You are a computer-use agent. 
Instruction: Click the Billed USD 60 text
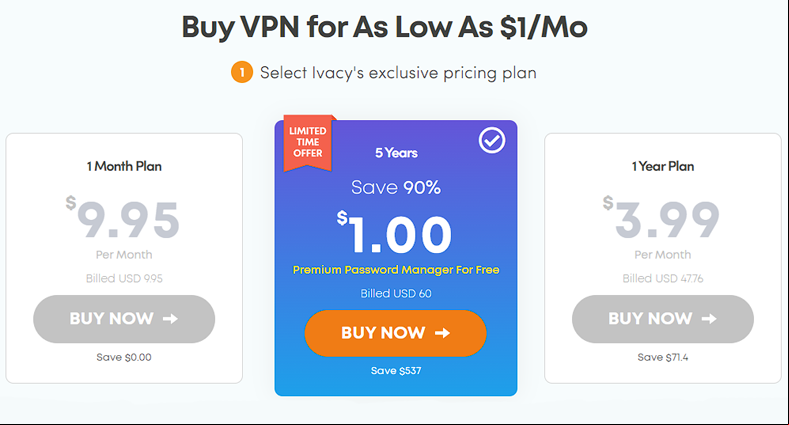(x=396, y=293)
